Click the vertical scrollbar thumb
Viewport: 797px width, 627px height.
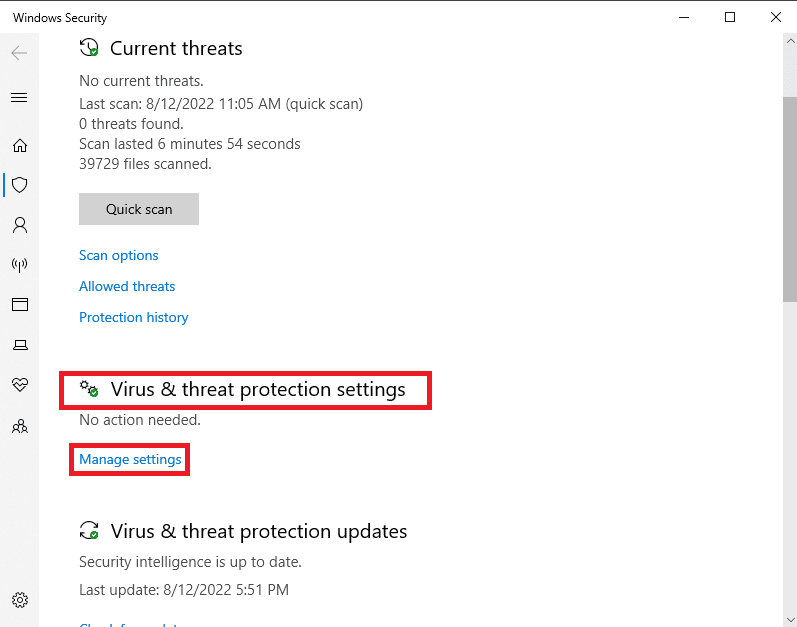point(790,199)
